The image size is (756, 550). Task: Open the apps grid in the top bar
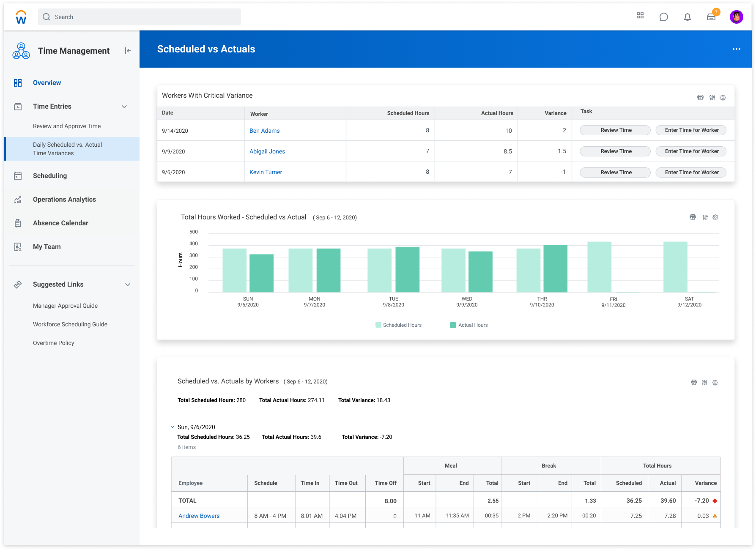coord(640,16)
